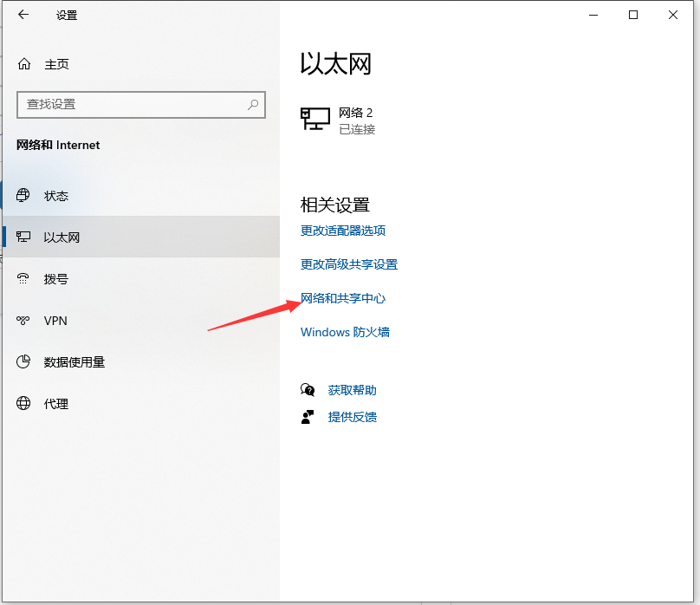Click the 查找设置 search field
Screen dimensions: 700x605
[x=130, y=104]
